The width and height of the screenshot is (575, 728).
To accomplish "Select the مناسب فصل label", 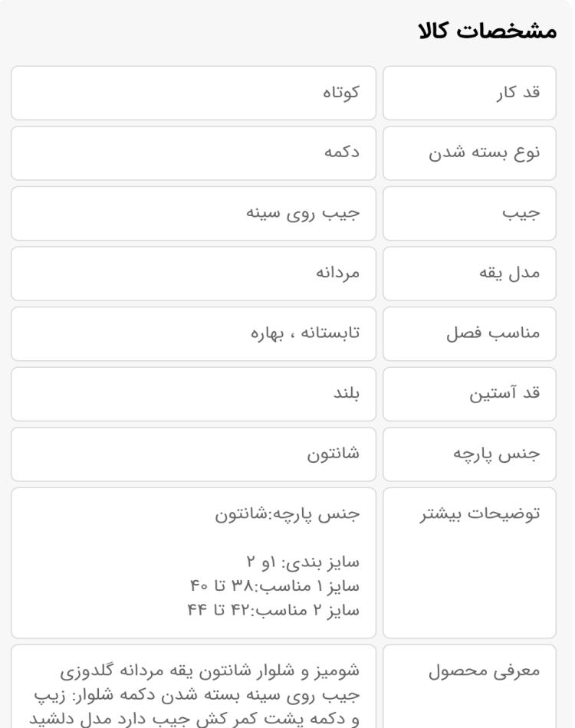I will [x=493, y=333].
